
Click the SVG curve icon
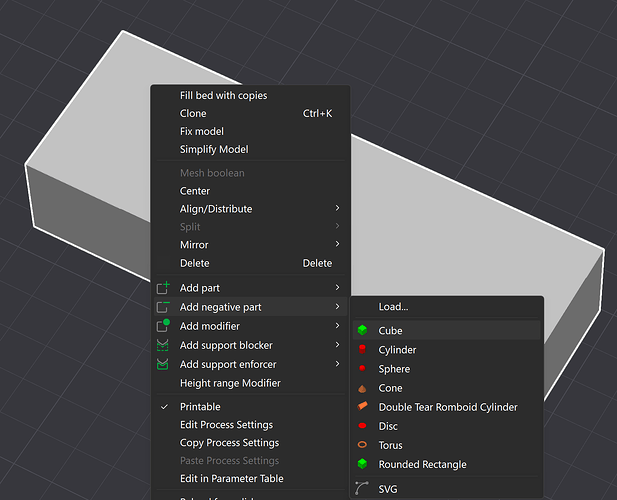point(362,488)
